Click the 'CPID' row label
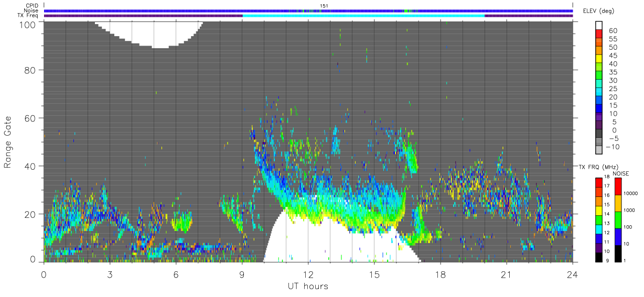644x297 pixels. pos(32,6)
